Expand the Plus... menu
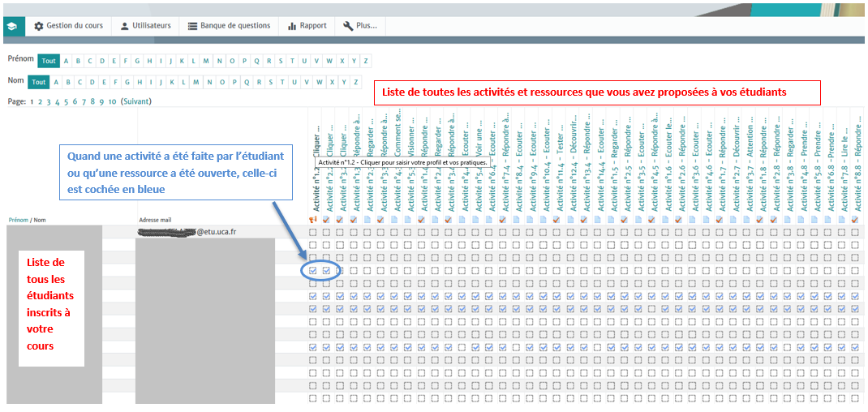This screenshot has height=412, width=868. (x=367, y=26)
